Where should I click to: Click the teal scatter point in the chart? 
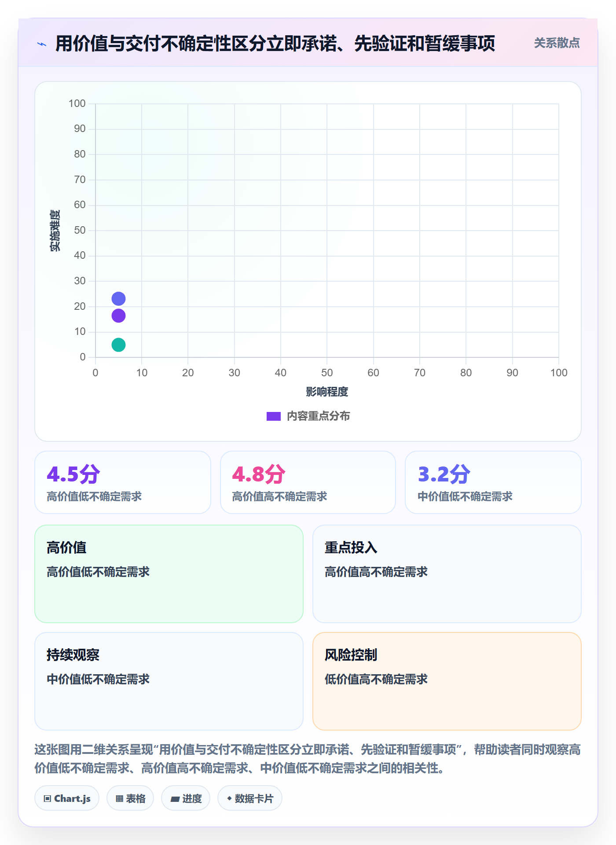[118, 345]
